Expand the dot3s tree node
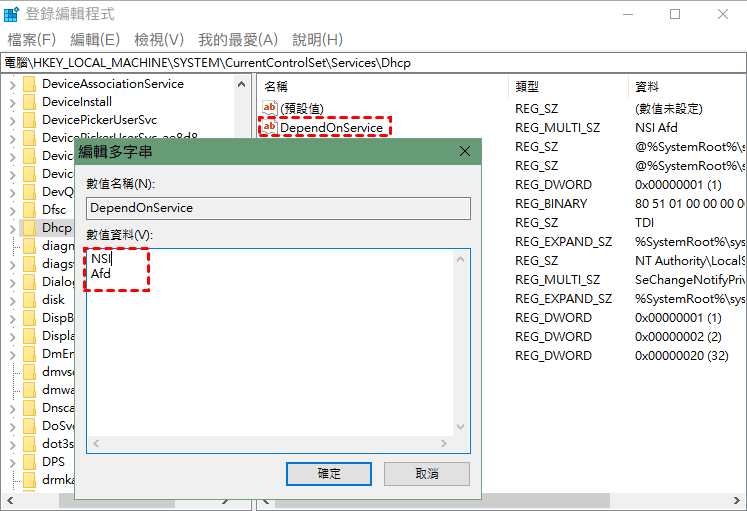This screenshot has height=511, width=747. click(x=12, y=445)
